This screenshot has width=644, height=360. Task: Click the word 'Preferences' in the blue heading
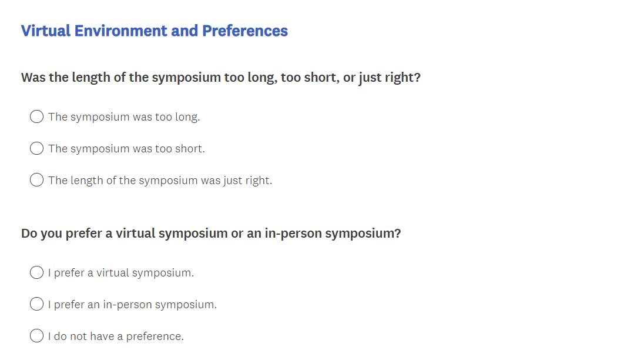(245, 31)
